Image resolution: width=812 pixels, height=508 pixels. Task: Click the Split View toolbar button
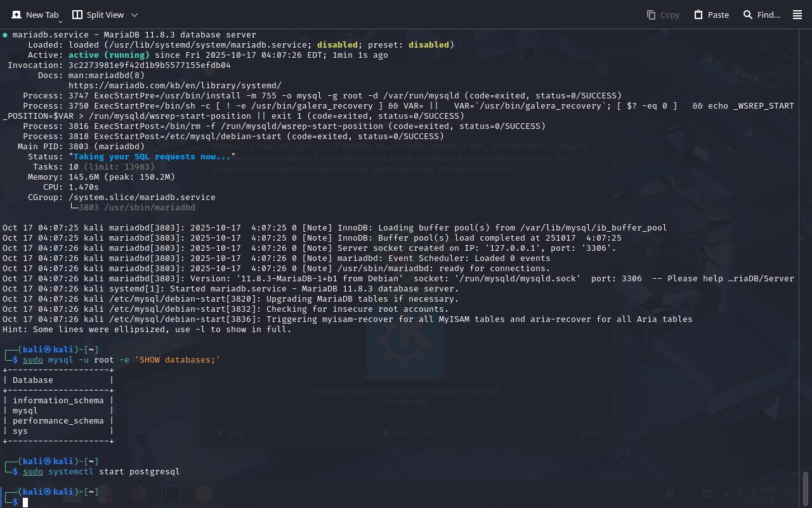(98, 15)
